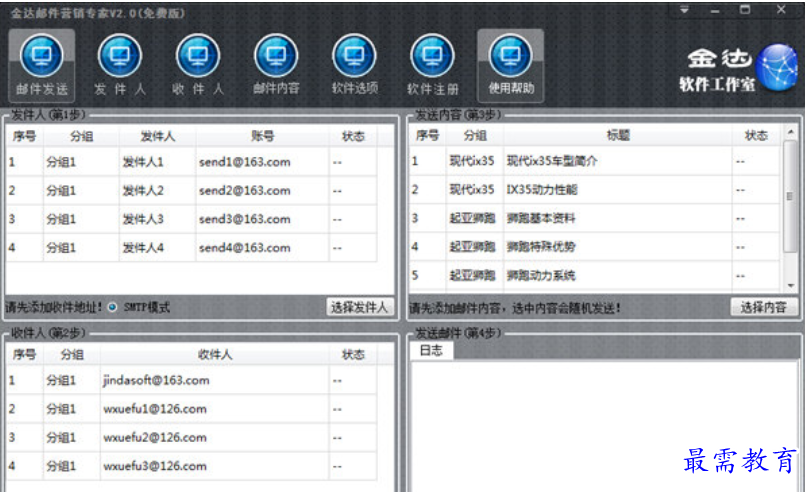Select content row 狮跑基本资料
This screenshot has height=492, width=805.
tap(595, 218)
